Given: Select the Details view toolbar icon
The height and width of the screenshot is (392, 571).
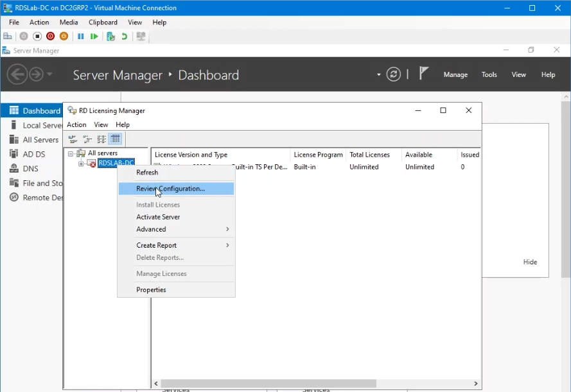Looking at the screenshot, I should pyautogui.click(x=116, y=139).
